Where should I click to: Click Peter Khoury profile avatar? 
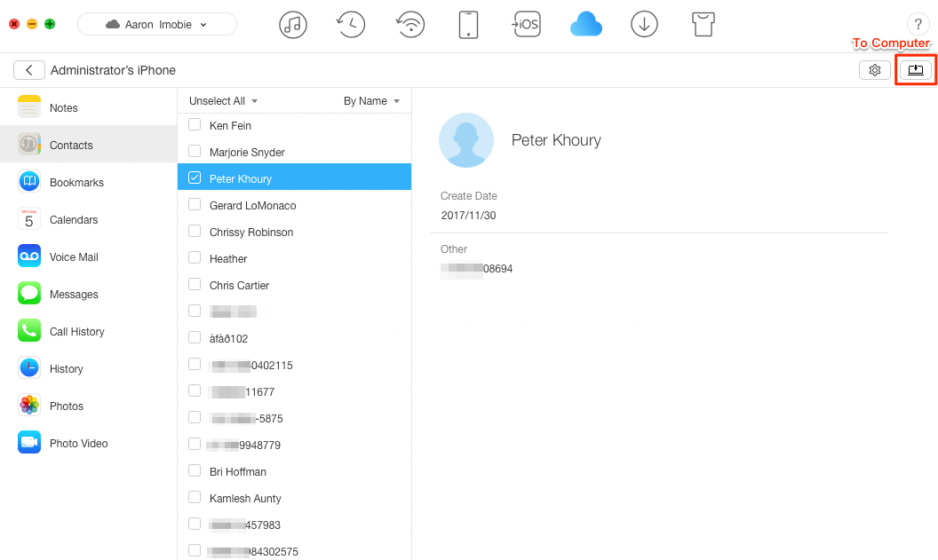(x=466, y=140)
